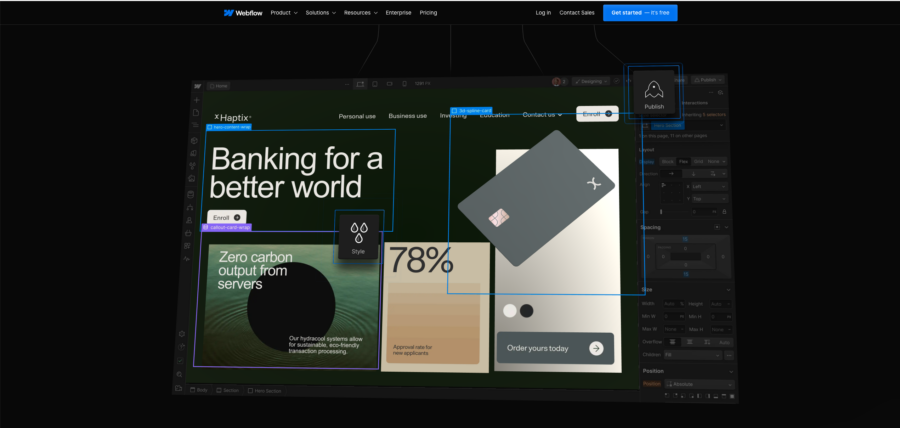Click the add elements plus icon in the left sidebar
Image resolution: width=900 pixels, height=428 pixels.
(x=196, y=100)
